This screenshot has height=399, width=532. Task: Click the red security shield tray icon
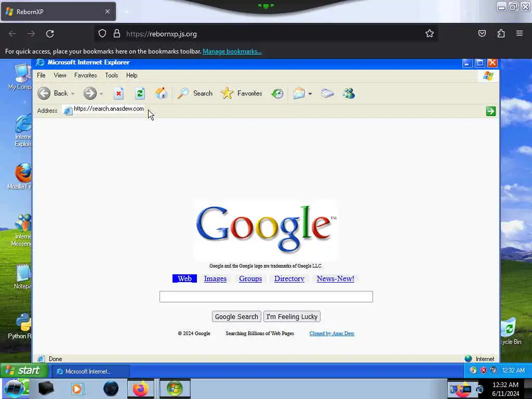(x=484, y=370)
